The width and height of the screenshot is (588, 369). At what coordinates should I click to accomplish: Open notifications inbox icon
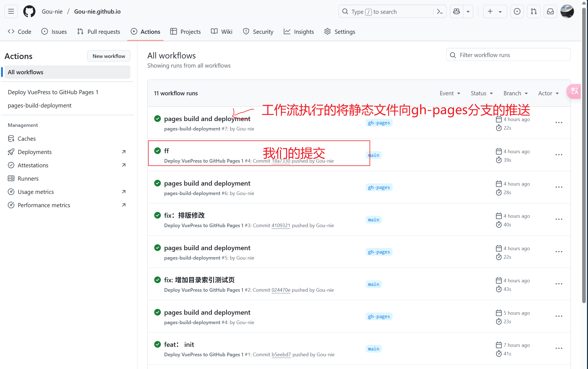click(x=550, y=11)
